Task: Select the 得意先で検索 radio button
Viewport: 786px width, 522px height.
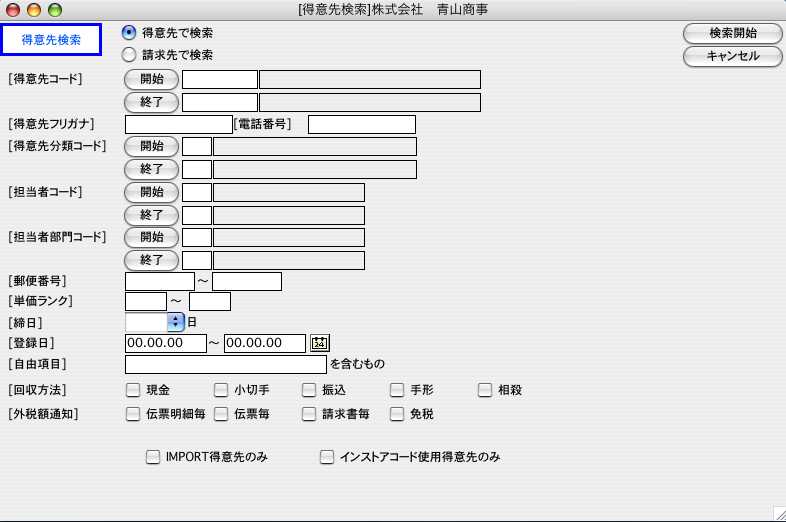Action: point(129,33)
